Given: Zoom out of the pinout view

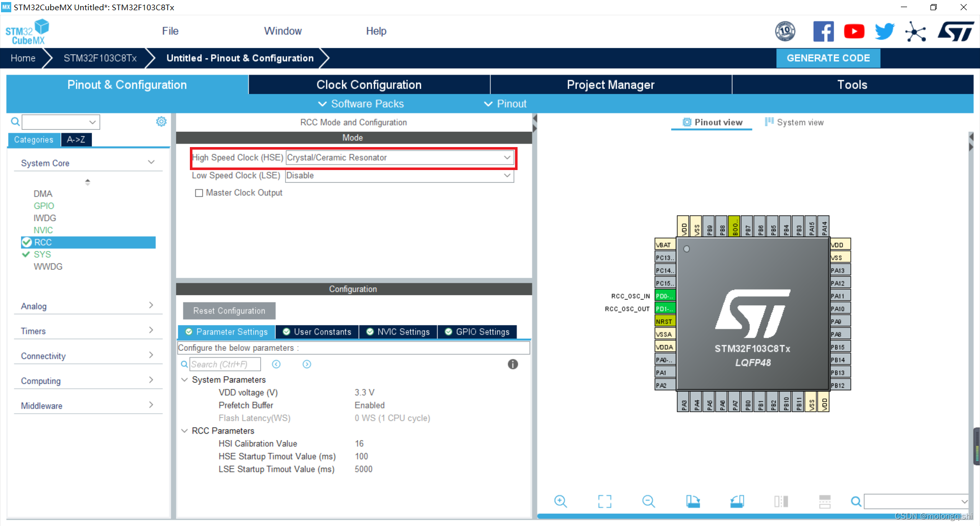Looking at the screenshot, I should click(x=649, y=501).
